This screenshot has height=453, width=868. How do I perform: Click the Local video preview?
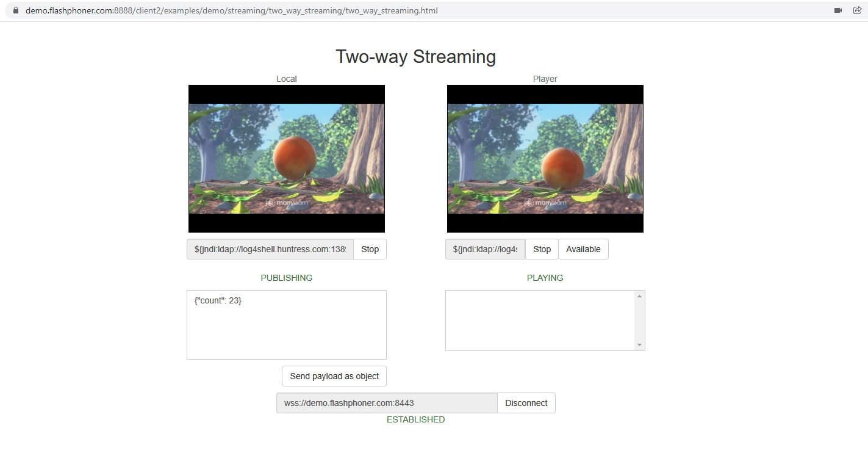tap(287, 159)
